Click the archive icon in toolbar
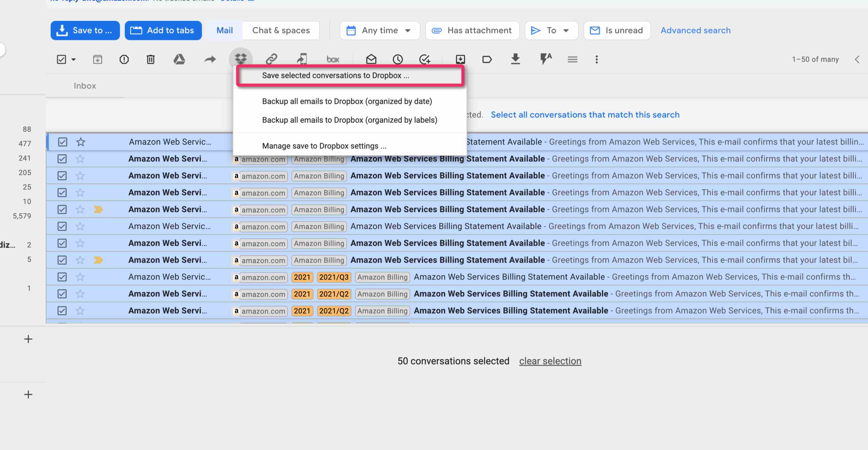 click(x=97, y=59)
